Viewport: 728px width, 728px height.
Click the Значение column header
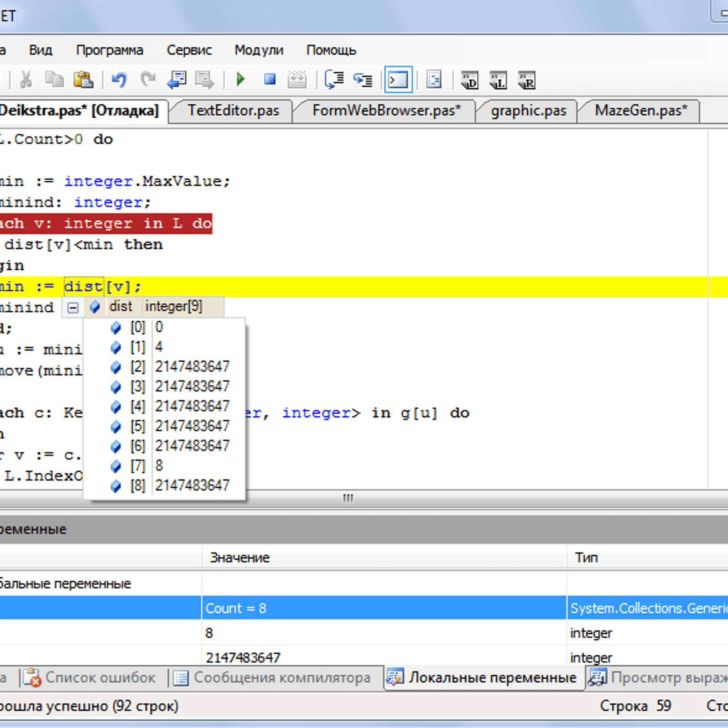[x=384, y=557]
